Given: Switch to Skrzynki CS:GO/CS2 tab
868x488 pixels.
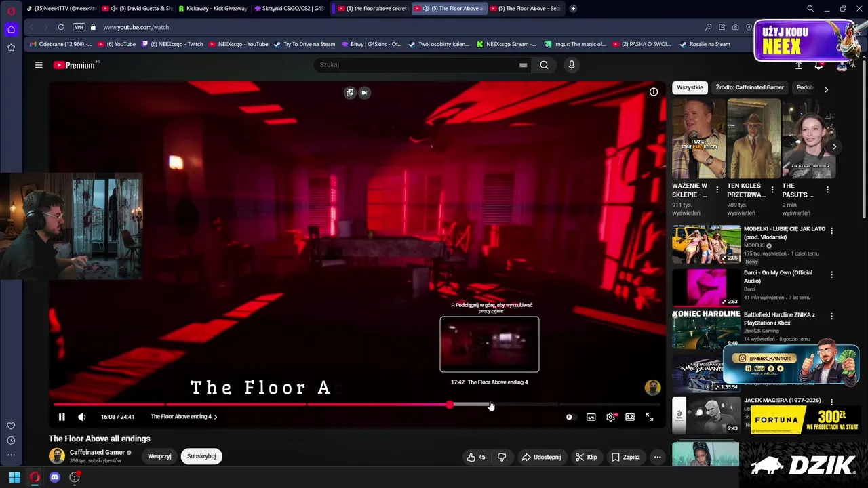Looking at the screenshot, I should [x=290, y=9].
